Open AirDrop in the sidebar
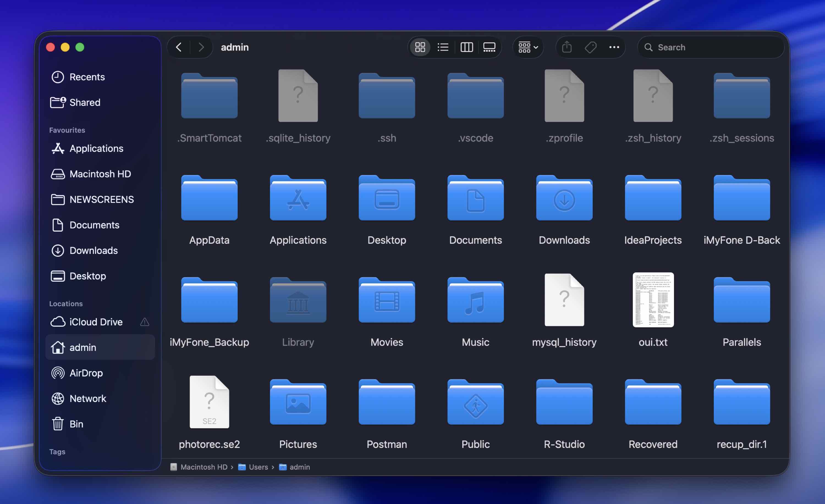825x504 pixels. tap(100, 373)
